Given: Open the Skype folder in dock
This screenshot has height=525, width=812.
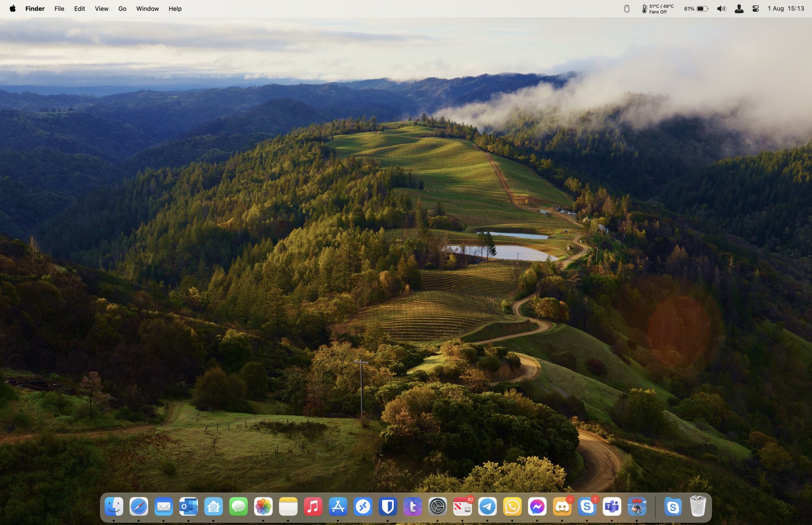Looking at the screenshot, I should (x=673, y=506).
